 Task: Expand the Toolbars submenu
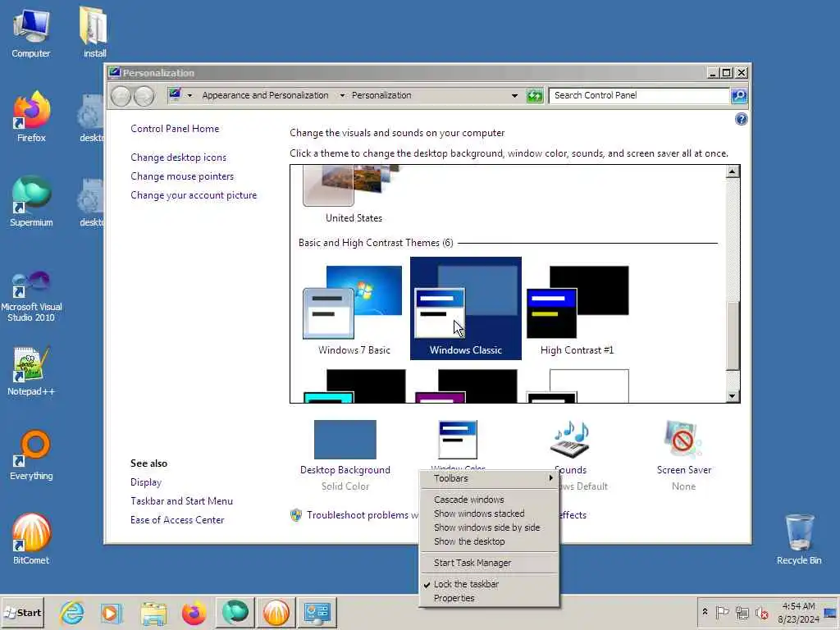point(489,478)
